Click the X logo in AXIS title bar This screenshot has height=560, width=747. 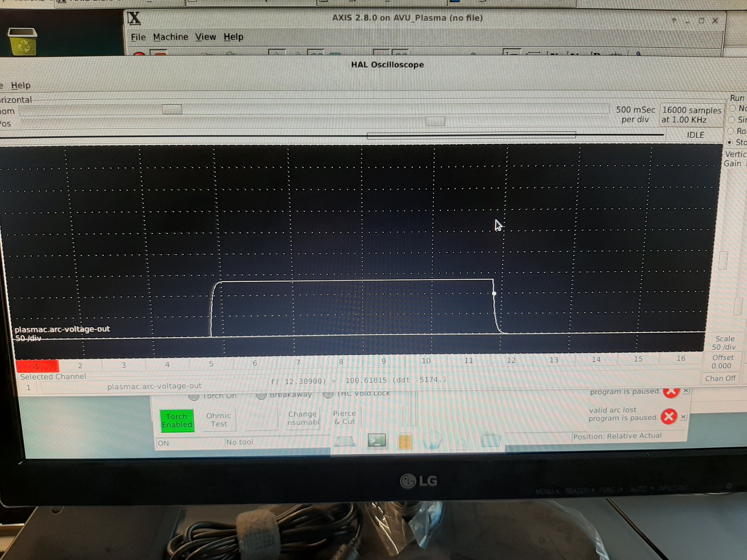coord(134,18)
